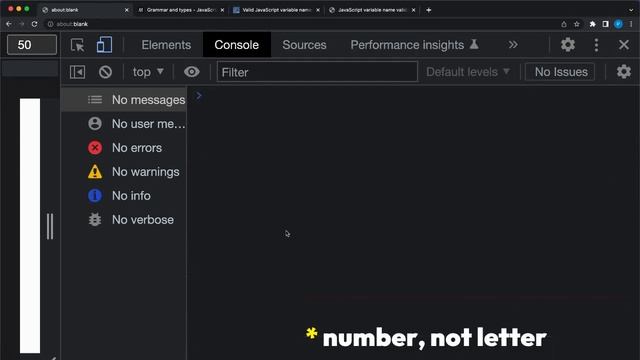Select the No verbose filter row
The width and height of the screenshot is (640, 360).
tap(124, 220)
